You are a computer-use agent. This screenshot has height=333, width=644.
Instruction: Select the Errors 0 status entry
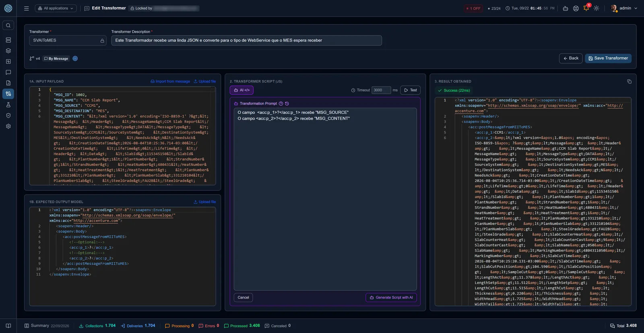point(209,326)
